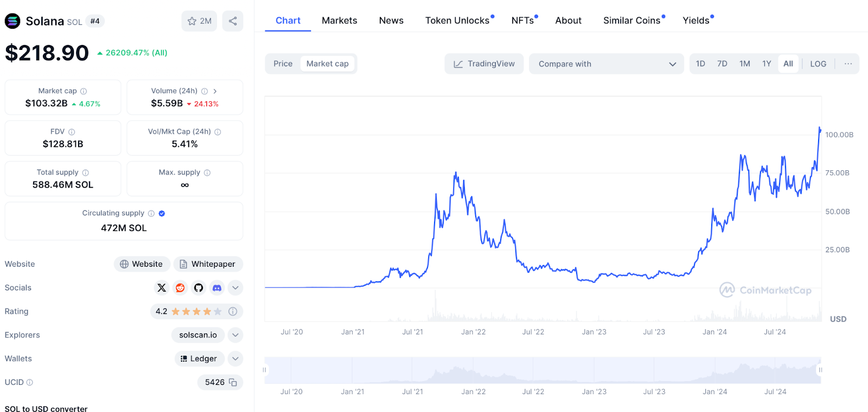Screen dimensions: 868x412
Task: Expand more Explorers options
Action: (235, 335)
